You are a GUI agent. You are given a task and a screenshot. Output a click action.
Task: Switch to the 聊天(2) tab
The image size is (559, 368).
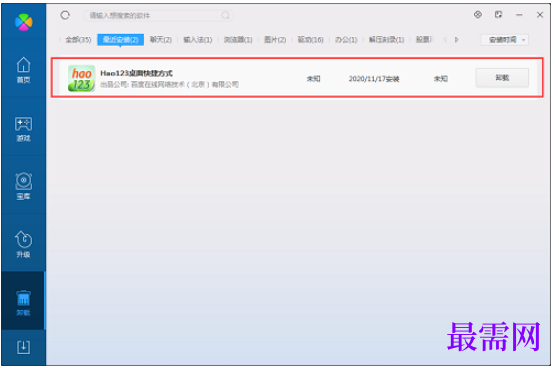tap(161, 40)
